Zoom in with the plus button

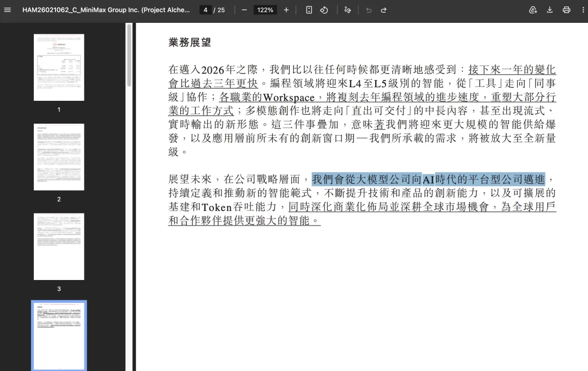point(285,10)
